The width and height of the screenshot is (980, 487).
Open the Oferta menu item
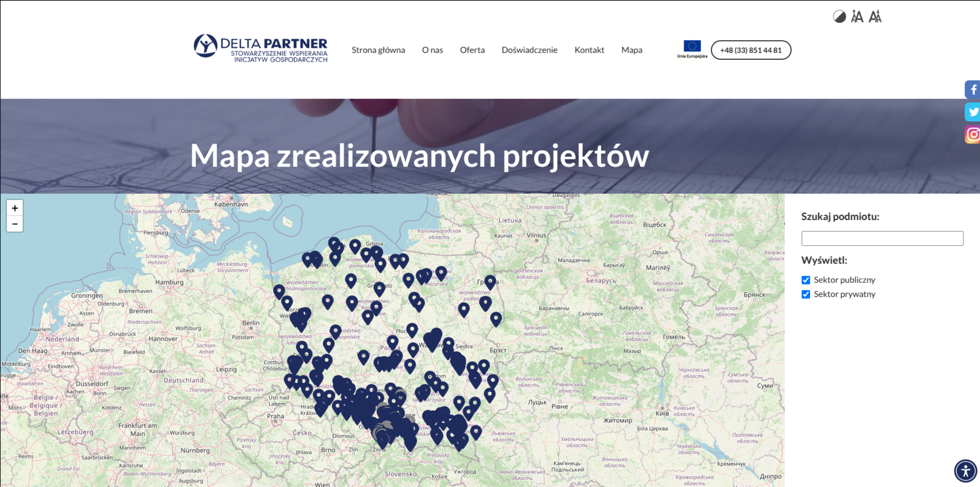pyautogui.click(x=472, y=49)
